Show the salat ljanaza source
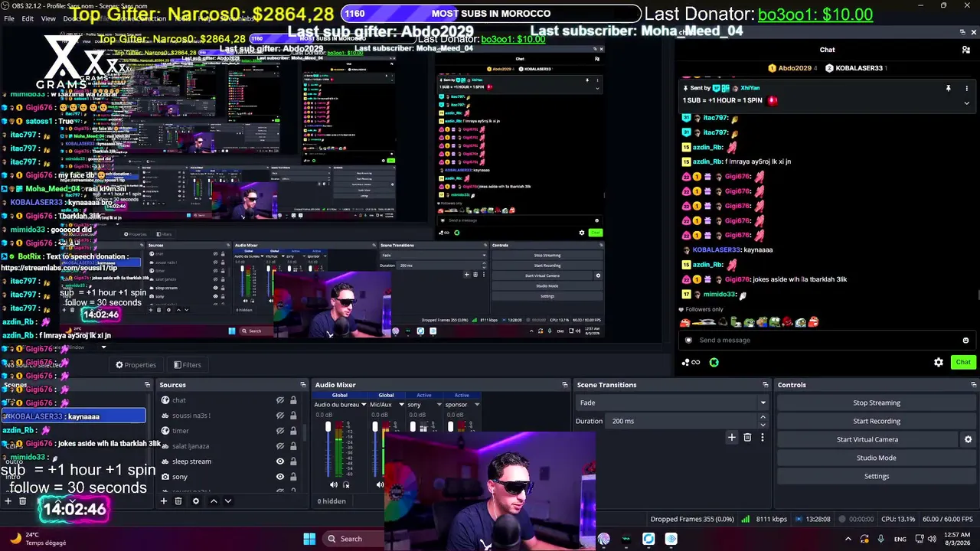980x551 pixels. (x=280, y=446)
